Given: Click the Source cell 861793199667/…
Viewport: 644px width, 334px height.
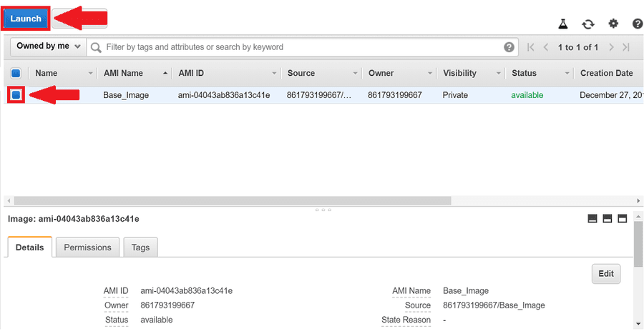Looking at the screenshot, I should 319,95.
